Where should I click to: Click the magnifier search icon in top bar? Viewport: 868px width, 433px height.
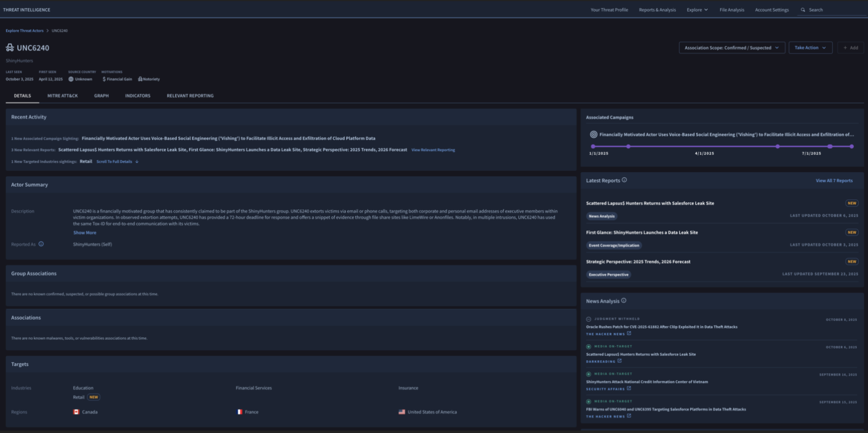pos(803,10)
